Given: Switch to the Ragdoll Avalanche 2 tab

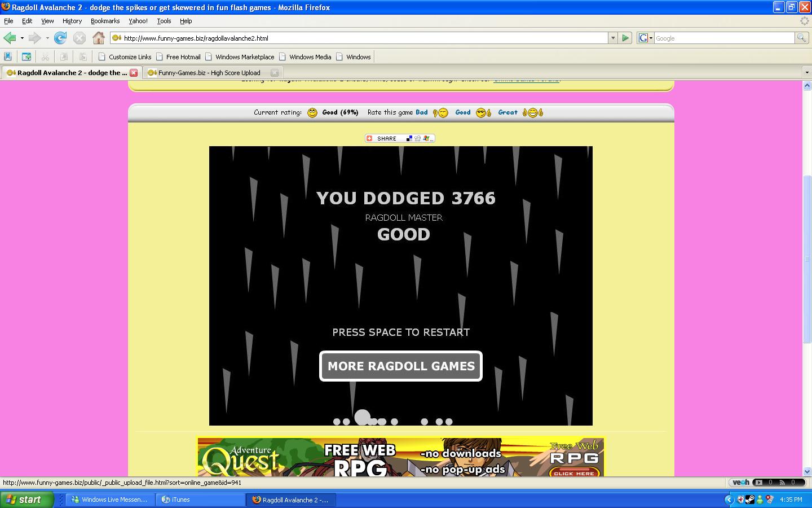Looking at the screenshot, I should coord(71,72).
